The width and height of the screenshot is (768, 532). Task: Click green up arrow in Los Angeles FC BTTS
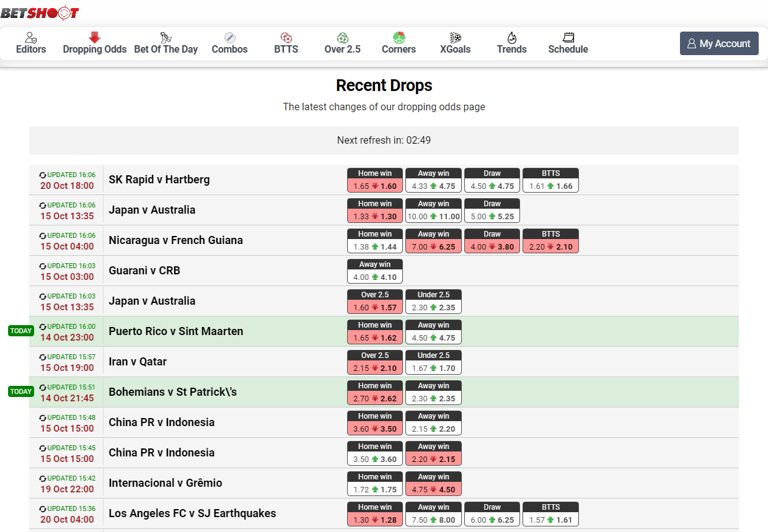[x=550, y=520]
